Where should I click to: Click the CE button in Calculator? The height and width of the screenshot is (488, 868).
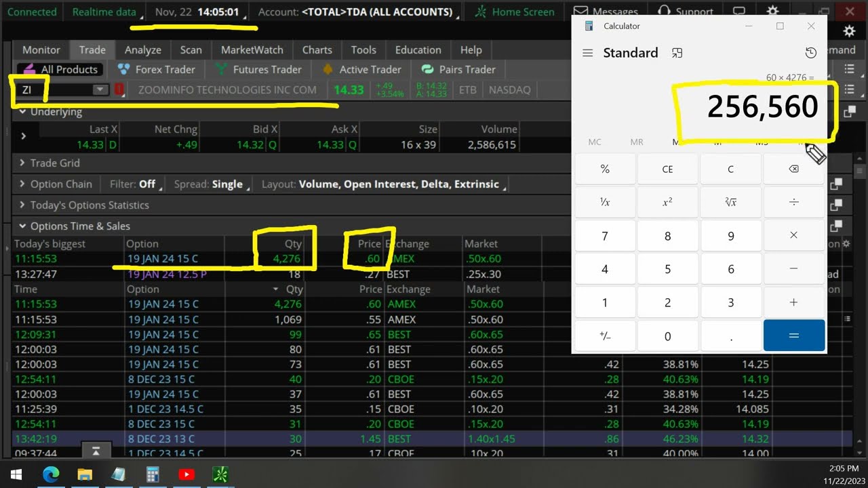tap(667, 169)
